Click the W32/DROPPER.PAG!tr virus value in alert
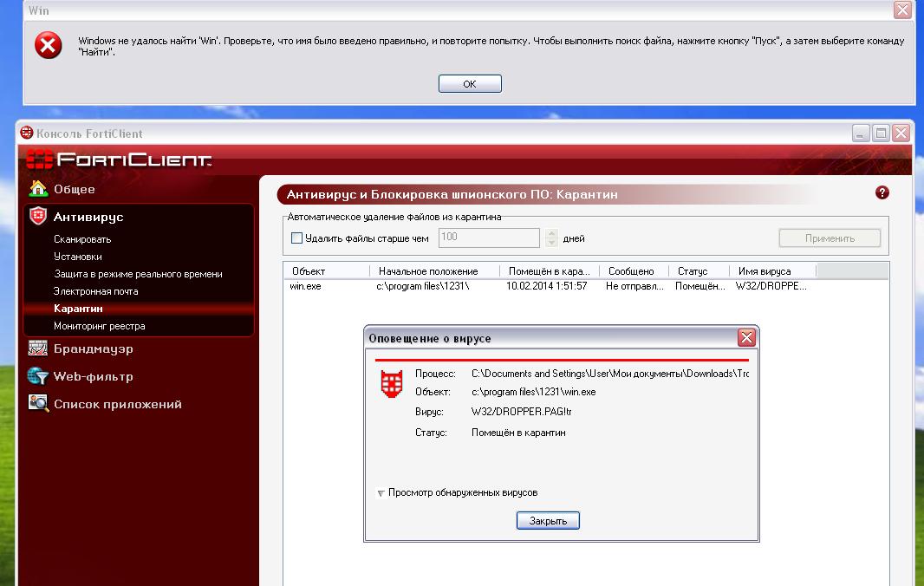The image size is (924, 586). point(521,412)
